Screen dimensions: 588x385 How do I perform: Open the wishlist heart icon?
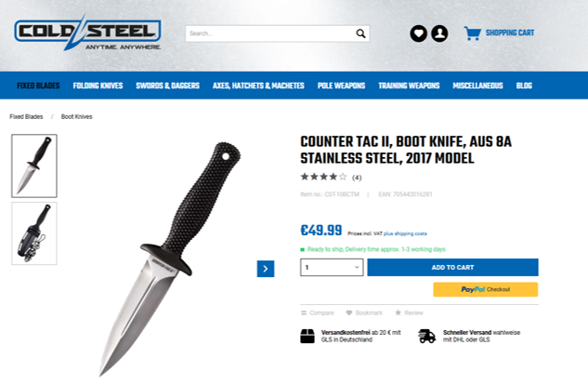pos(419,33)
